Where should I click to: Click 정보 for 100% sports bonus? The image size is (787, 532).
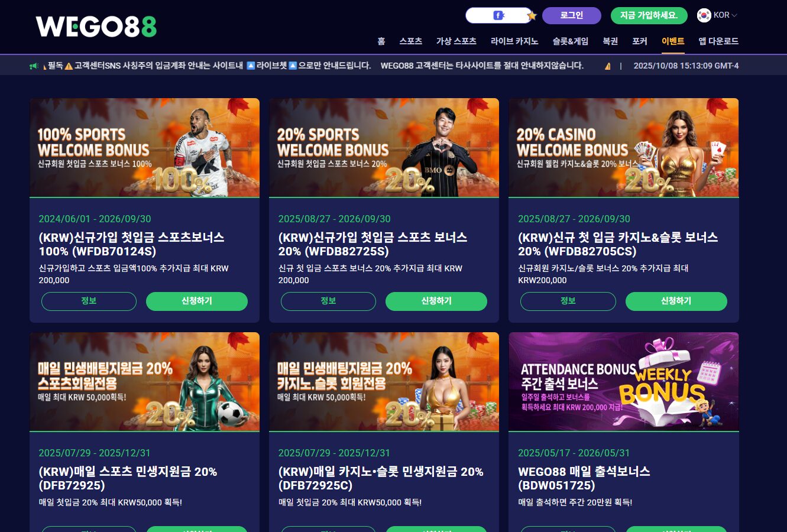89,301
